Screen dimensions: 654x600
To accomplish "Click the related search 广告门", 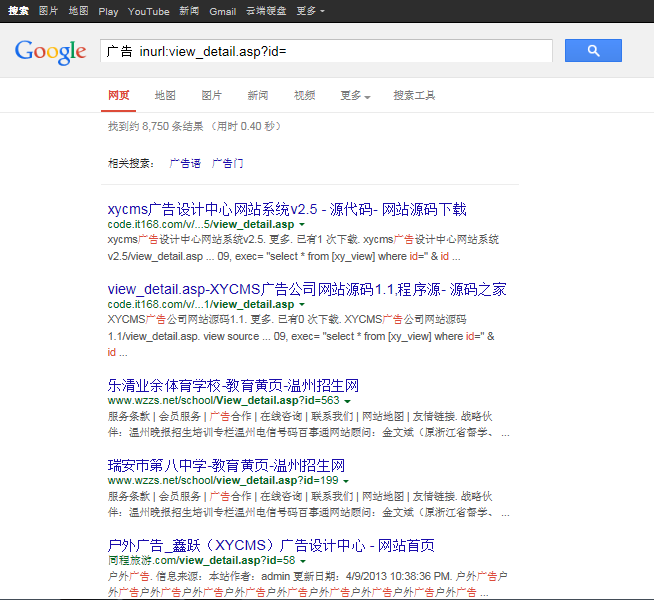I will pyautogui.click(x=227, y=163).
